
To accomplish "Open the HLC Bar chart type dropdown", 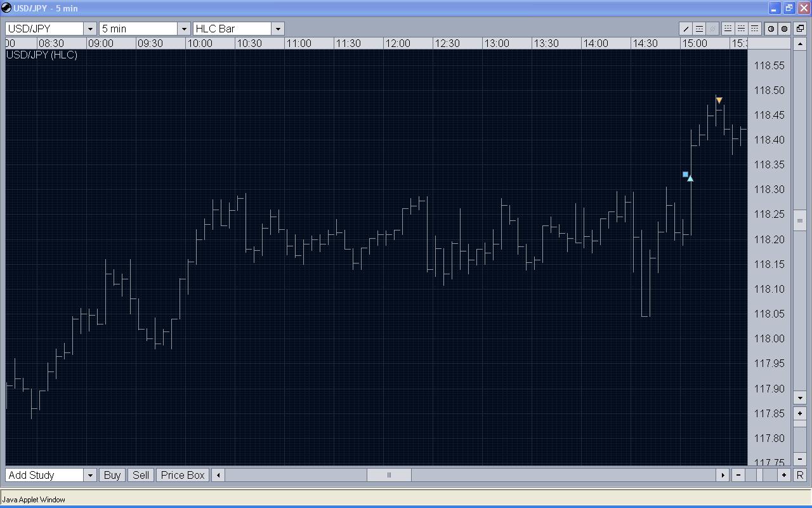I will pyautogui.click(x=278, y=29).
